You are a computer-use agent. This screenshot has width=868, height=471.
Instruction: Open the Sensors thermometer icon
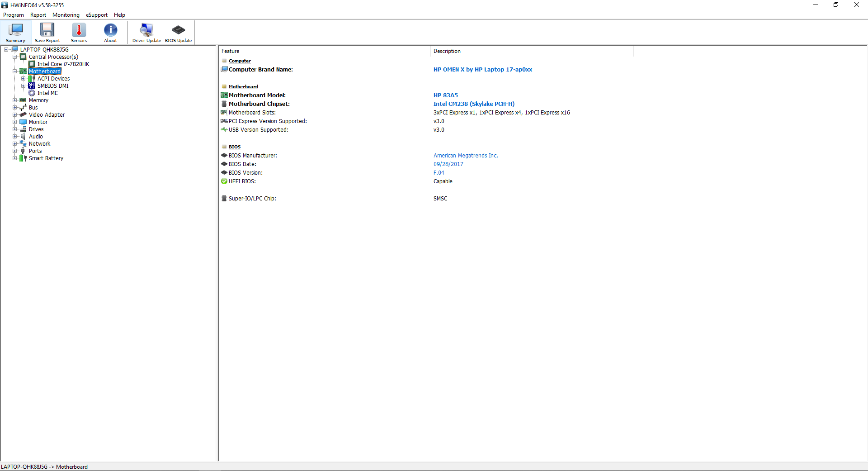(79, 30)
